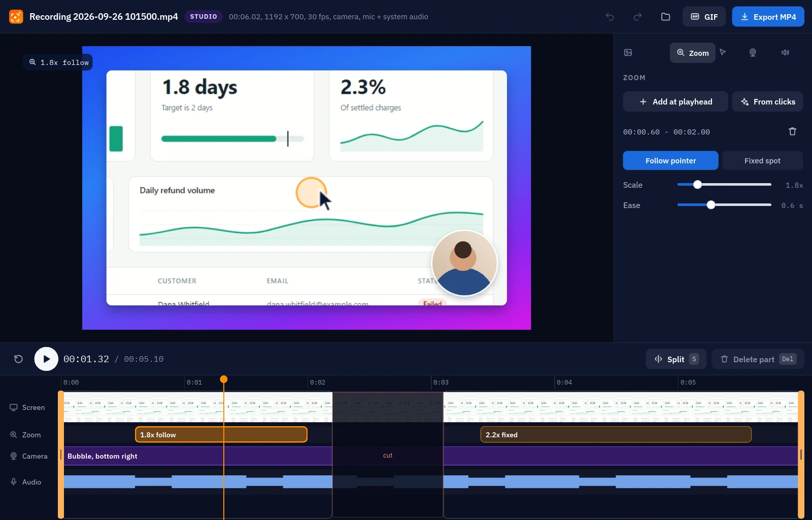Select the 1.8x follow zoom clip
Screen dimensions: 812x520
point(221,435)
